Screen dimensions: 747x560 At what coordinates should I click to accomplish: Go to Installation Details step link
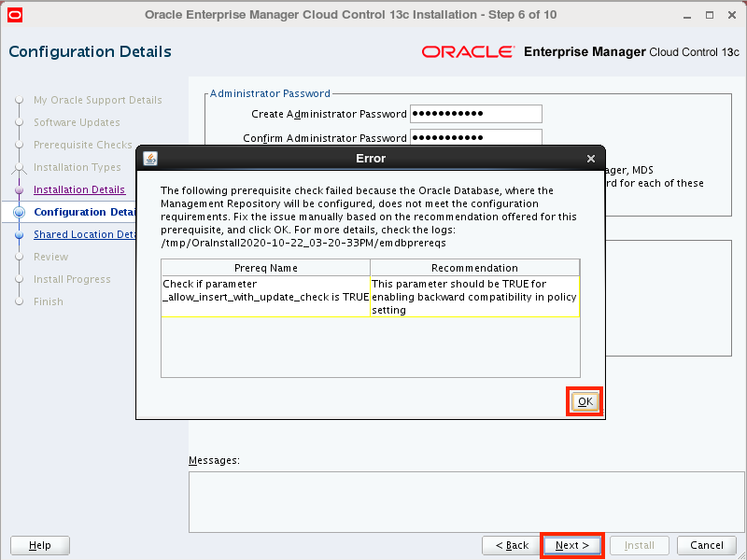pyautogui.click(x=79, y=189)
